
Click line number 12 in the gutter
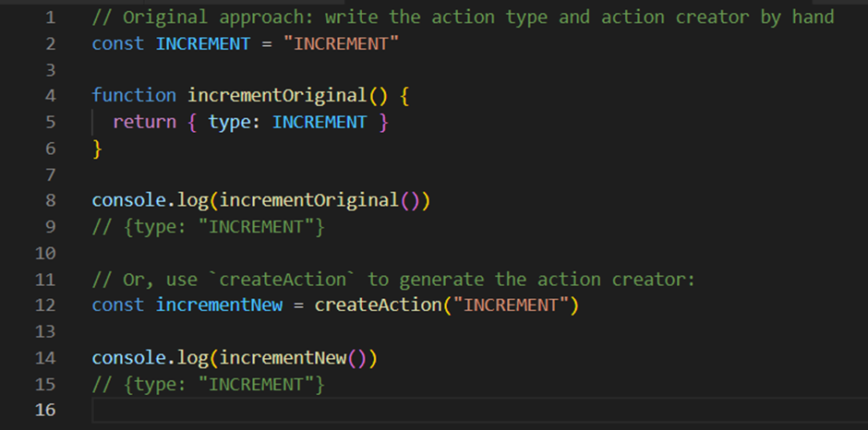pyautogui.click(x=45, y=305)
